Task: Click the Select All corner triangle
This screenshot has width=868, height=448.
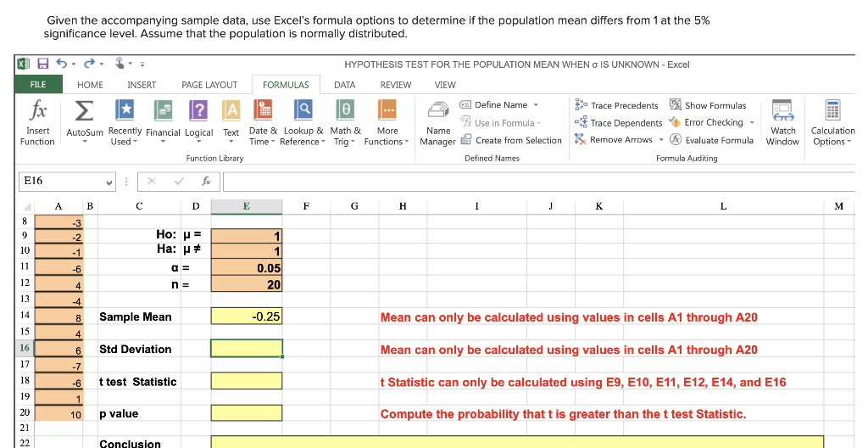Action: (x=25, y=207)
